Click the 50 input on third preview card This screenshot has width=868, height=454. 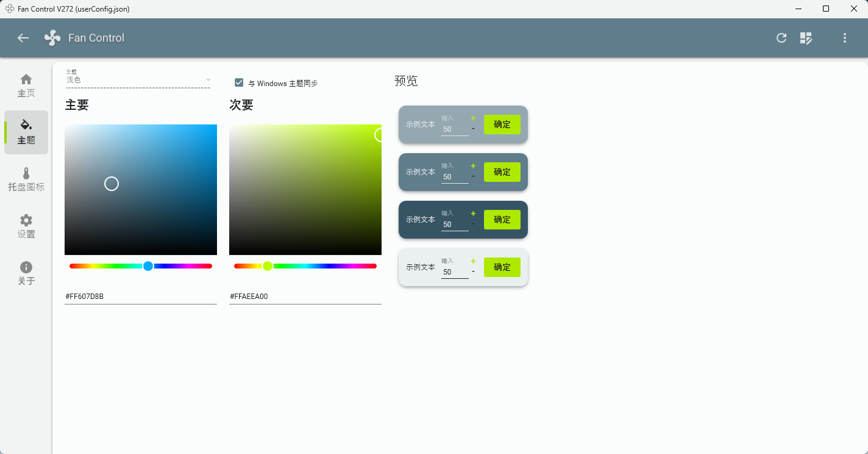[x=455, y=225]
